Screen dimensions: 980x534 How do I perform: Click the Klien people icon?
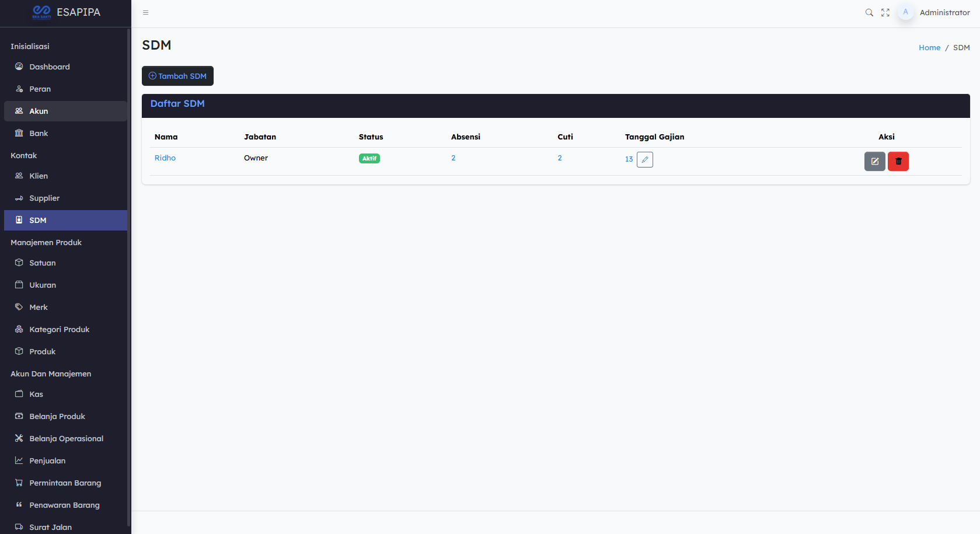tap(19, 176)
